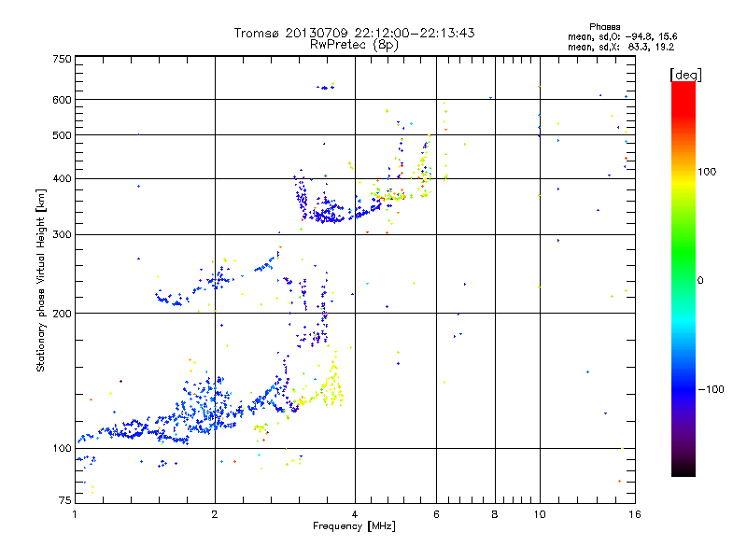Click the y-axis tick label '200'
Screen dimensions: 747x560
(62, 314)
